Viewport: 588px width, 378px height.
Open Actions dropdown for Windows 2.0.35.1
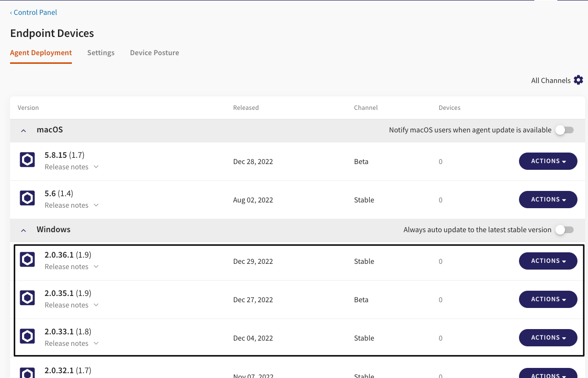[548, 299]
